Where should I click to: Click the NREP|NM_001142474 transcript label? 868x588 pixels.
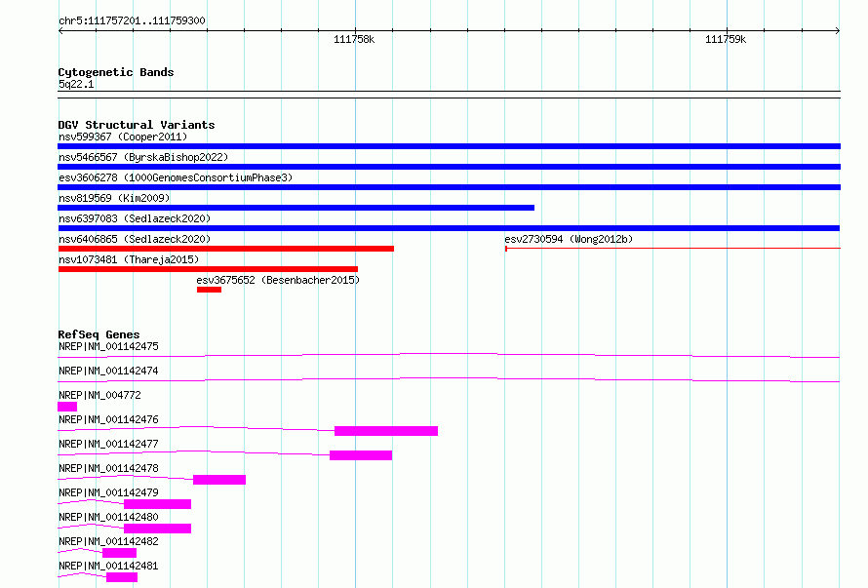pos(108,371)
